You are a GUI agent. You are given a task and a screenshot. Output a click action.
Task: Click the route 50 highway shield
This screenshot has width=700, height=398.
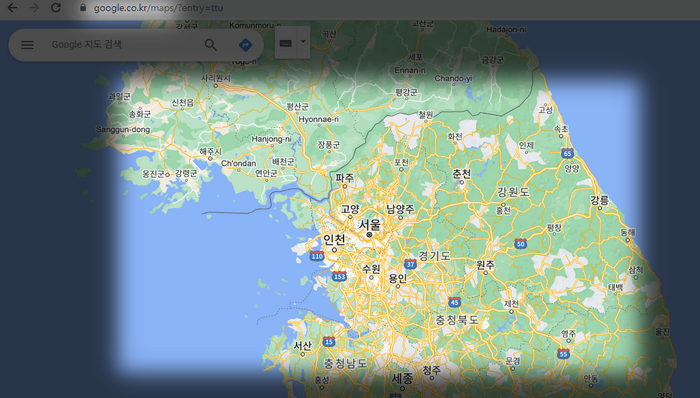(x=520, y=244)
